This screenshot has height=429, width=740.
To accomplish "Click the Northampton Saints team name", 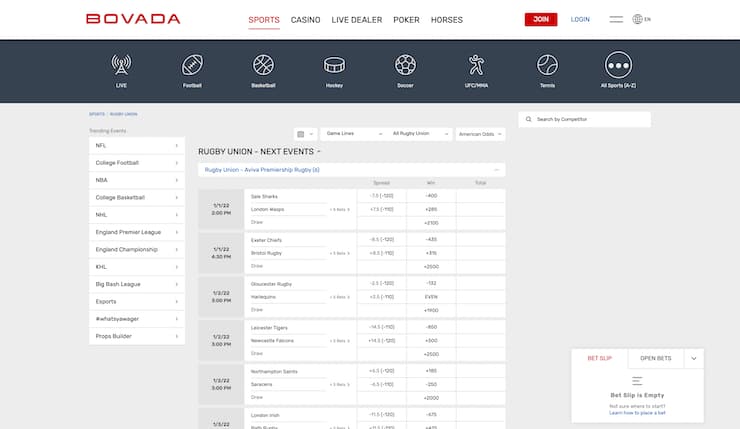I will [274, 372].
